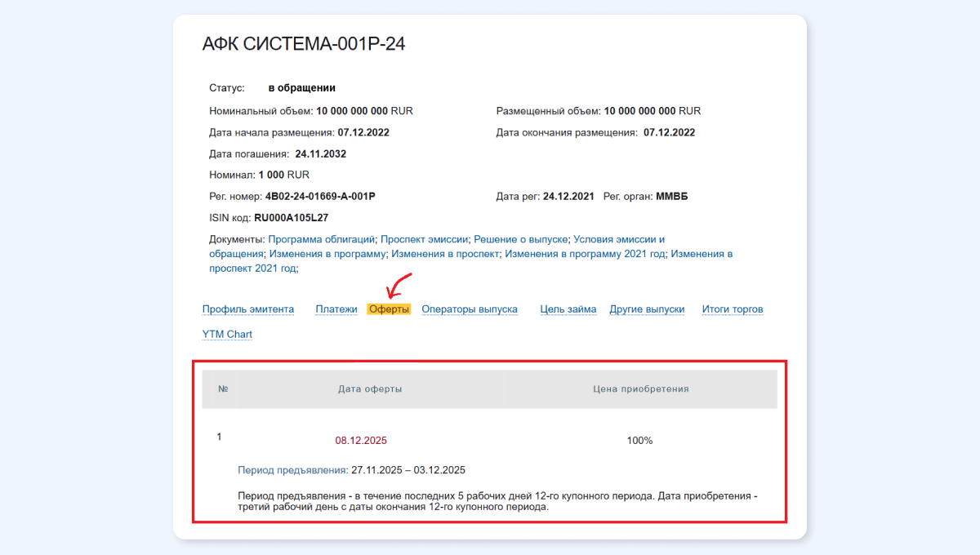980x555 pixels.
Task: Click the Размещенный объем value 10 000 000 000
Action: pyautogui.click(x=639, y=111)
